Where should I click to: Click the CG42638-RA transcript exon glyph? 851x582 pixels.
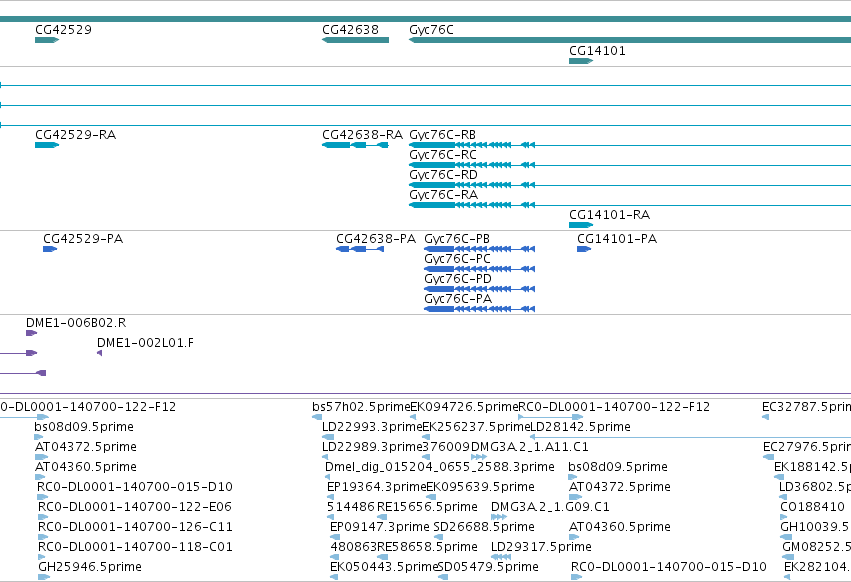(x=355, y=145)
